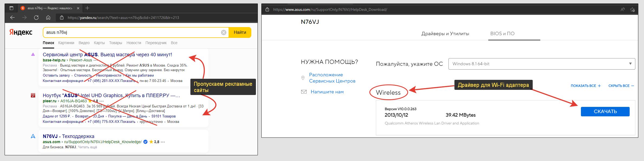Open the Windows 8.1 64-bit OS dropdown
This screenshot has height=161, width=644.
click(x=542, y=64)
